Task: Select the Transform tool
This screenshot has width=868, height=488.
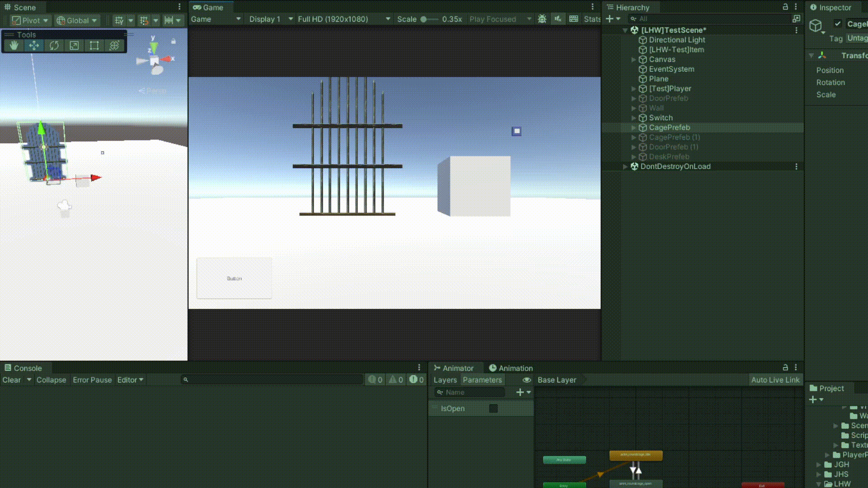Action: (x=114, y=45)
